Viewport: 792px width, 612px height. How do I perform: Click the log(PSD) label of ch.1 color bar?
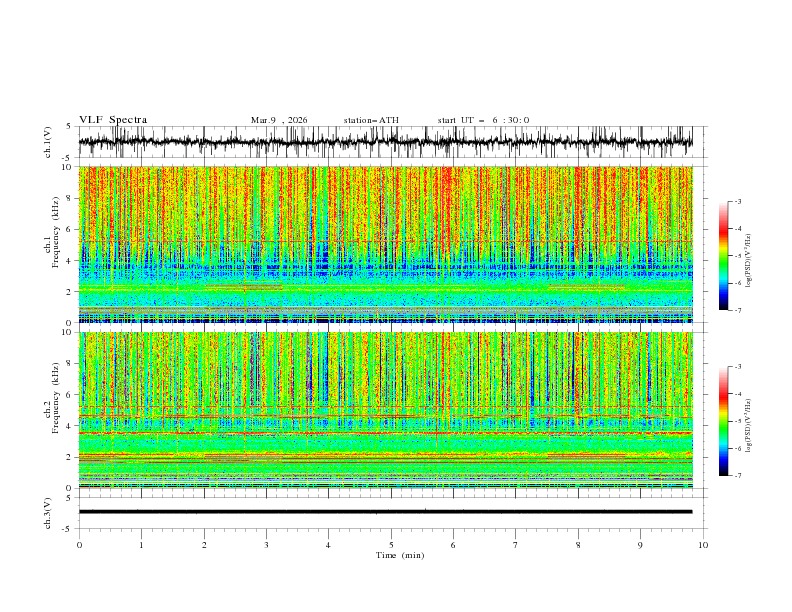pyautogui.click(x=749, y=261)
